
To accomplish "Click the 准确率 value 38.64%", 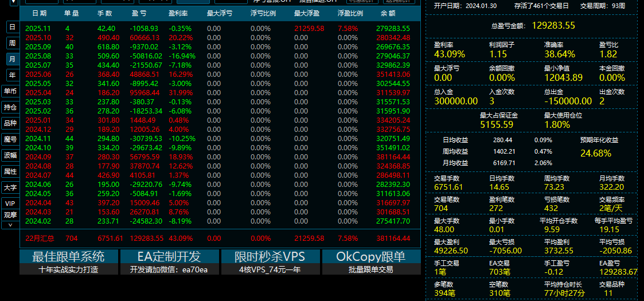I will pos(560,54).
